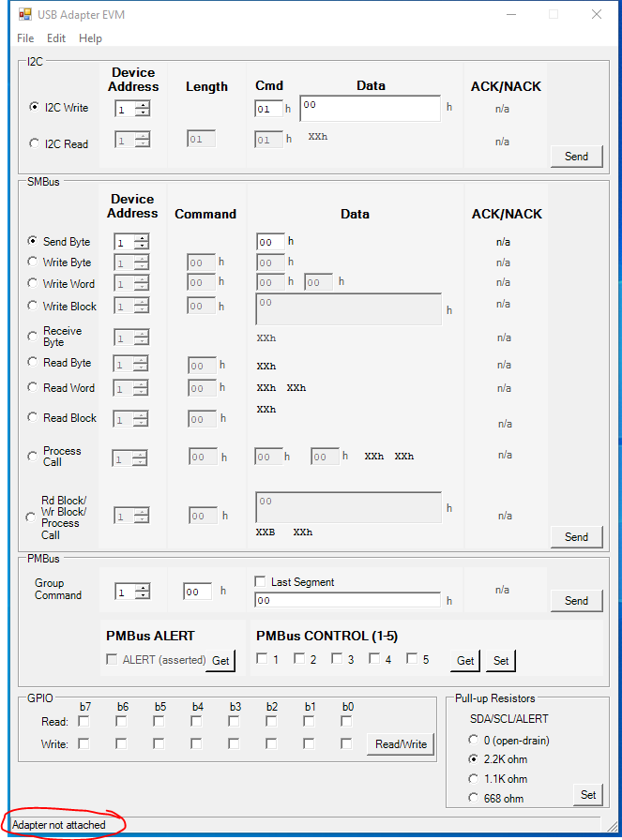The width and height of the screenshot is (622, 840).
Task: Click Get for PMBus CONTROL
Action: click(465, 661)
